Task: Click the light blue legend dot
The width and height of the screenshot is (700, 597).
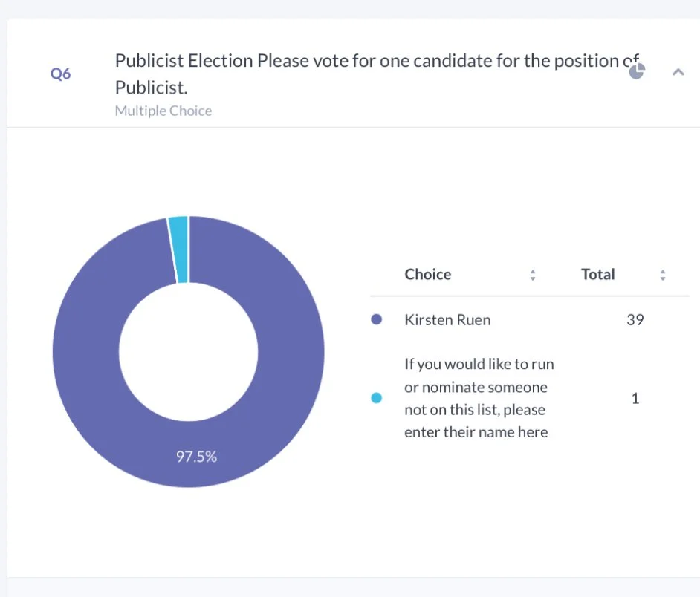Action: tap(376, 398)
